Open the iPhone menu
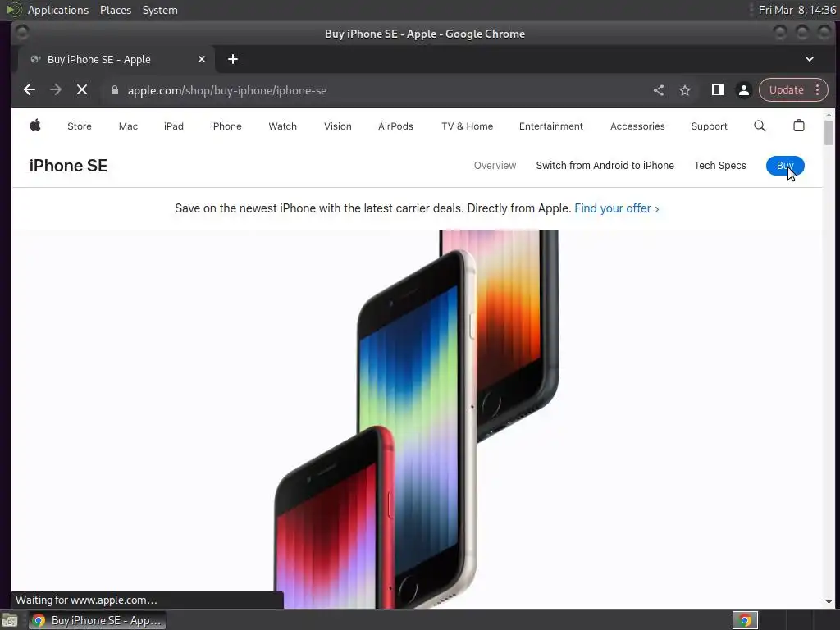 pos(226,126)
